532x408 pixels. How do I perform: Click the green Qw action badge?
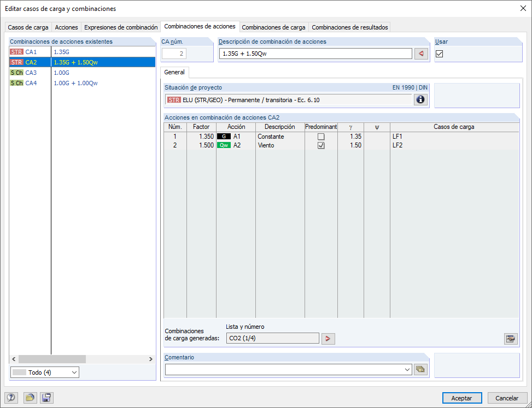click(x=224, y=145)
